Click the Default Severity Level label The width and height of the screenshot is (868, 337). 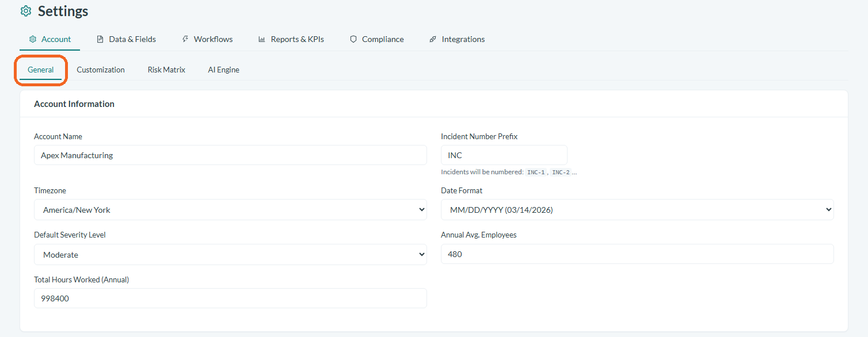(x=70, y=235)
